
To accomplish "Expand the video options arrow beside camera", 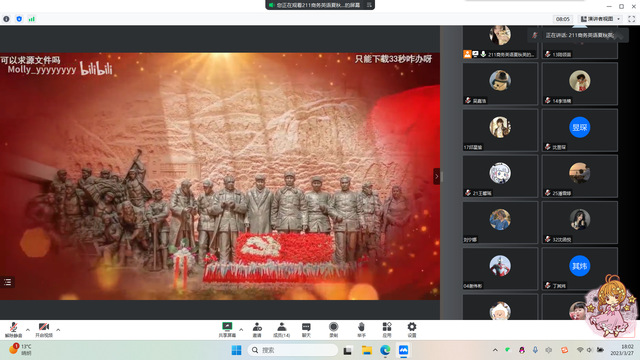I will point(58,330).
